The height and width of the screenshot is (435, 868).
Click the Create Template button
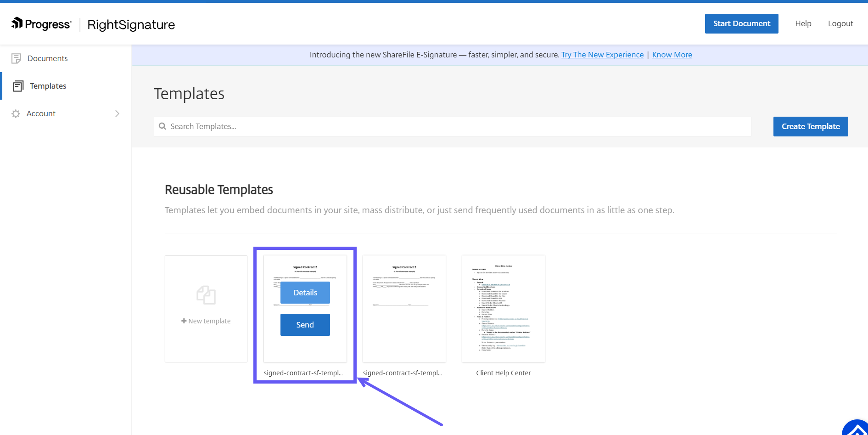(811, 126)
